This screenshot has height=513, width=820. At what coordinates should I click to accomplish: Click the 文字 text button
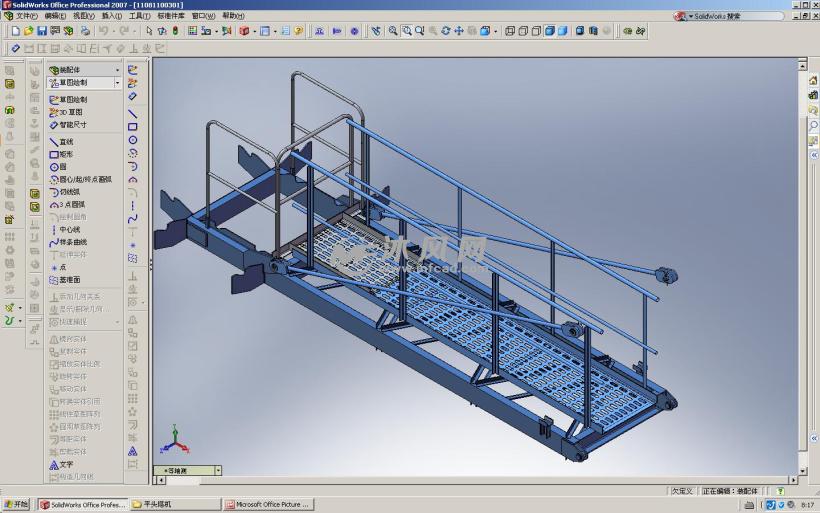[61, 464]
